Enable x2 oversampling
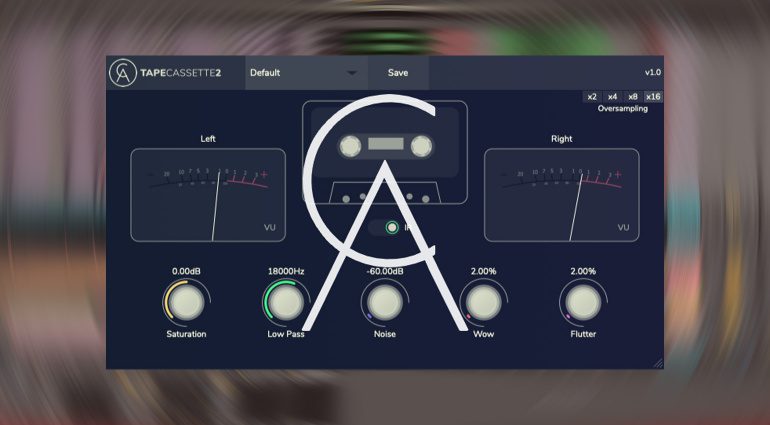This screenshot has width=770, height=425. click(x=592, y=96)
